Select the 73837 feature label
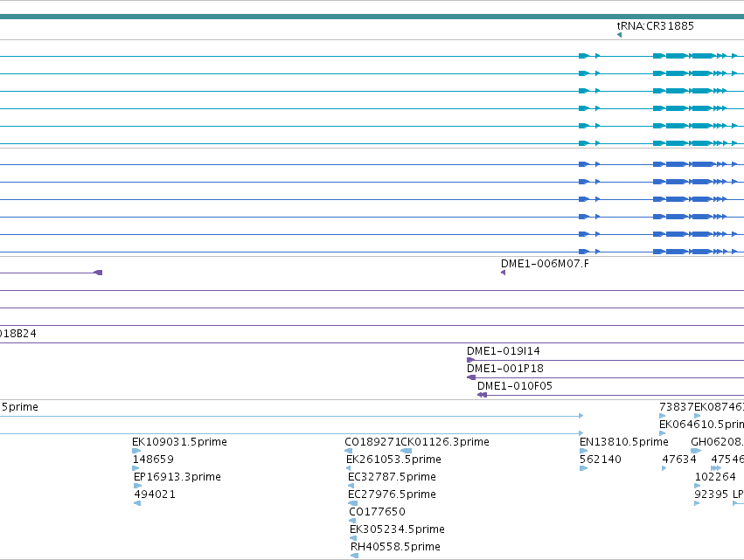 click(x=677, y=407)
